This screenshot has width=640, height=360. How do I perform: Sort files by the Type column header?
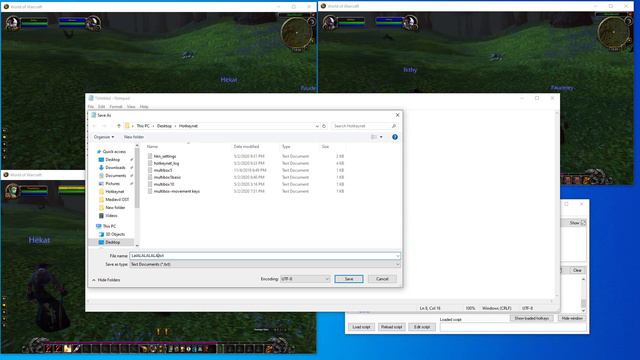(x=286, y=147)
